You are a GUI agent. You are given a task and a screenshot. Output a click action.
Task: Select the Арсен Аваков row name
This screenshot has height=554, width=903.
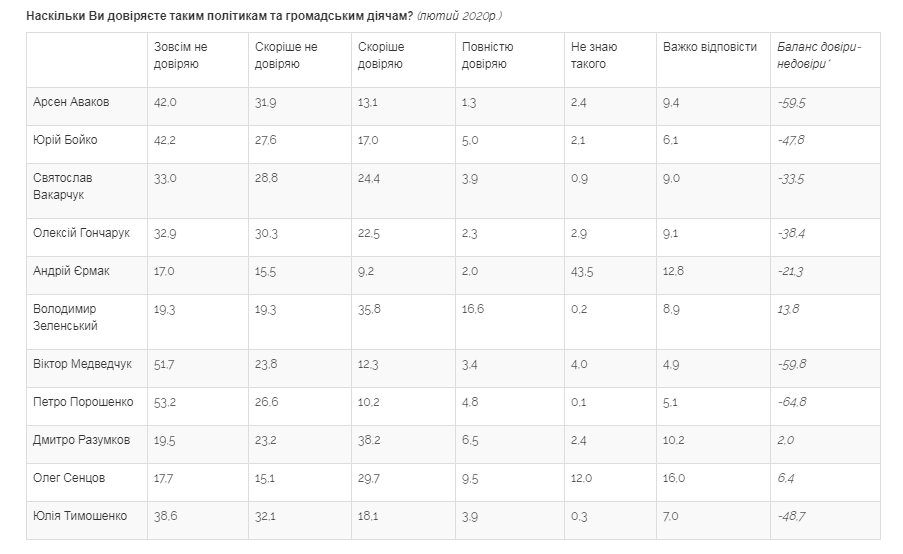coord(72,102)
